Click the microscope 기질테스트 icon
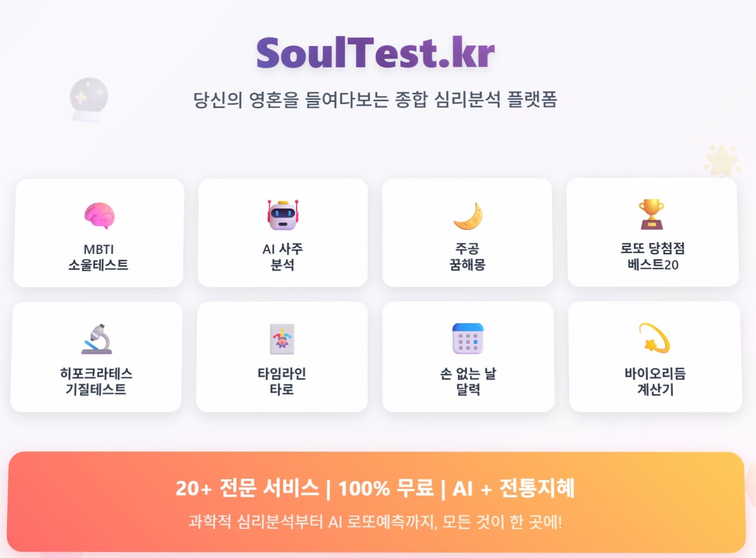 pyautogui.click(x=97, y=339)
